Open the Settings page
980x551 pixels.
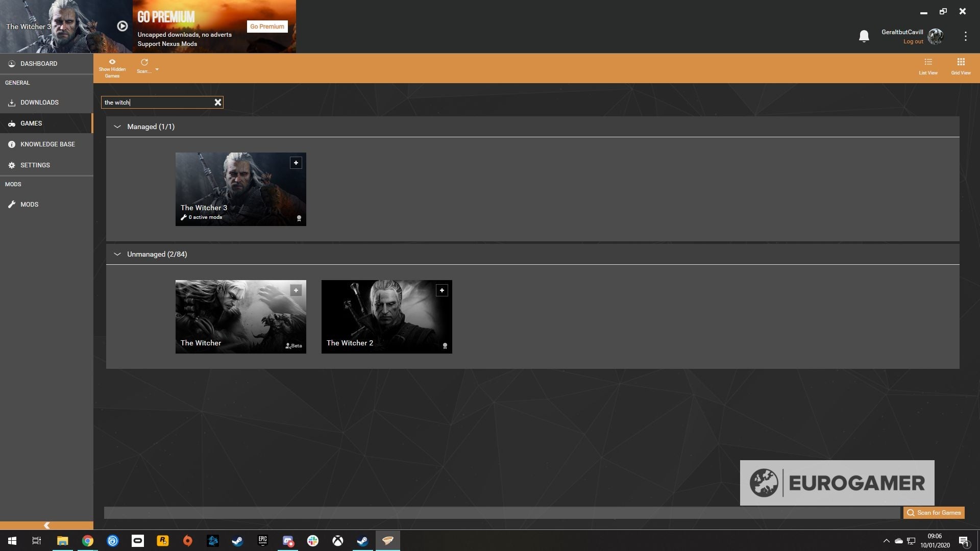tap(46, 165)
